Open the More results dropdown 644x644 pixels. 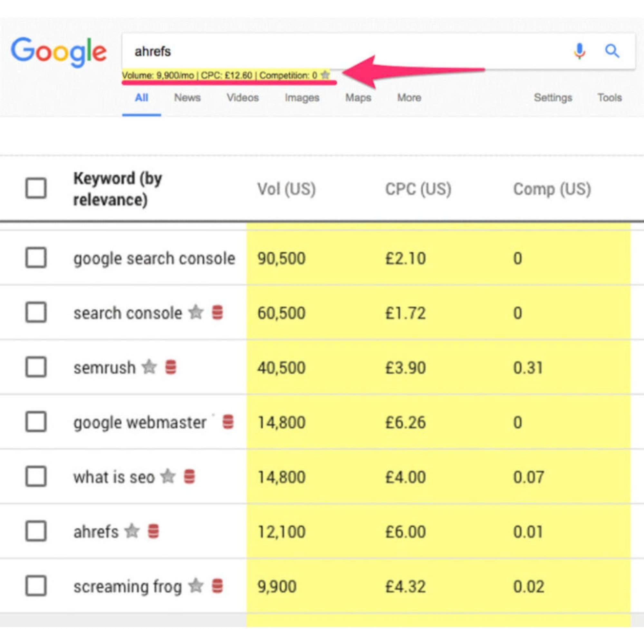[x=408, y=98]
